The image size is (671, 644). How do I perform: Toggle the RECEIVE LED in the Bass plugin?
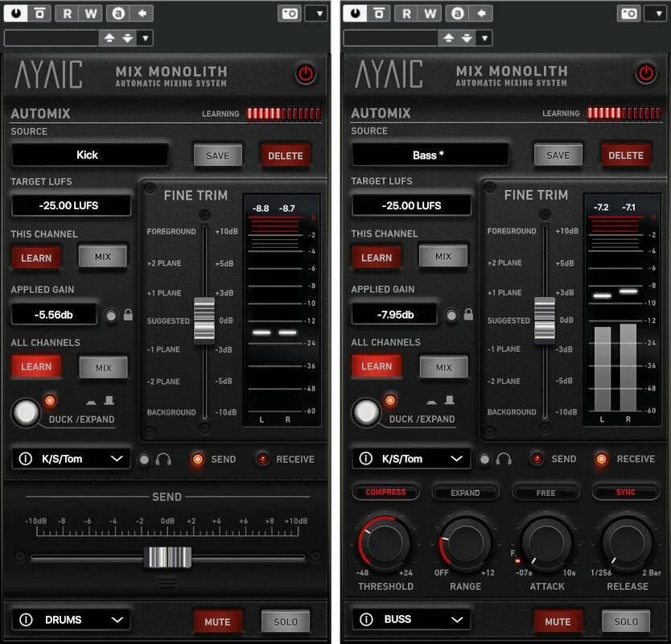(601, 459)
